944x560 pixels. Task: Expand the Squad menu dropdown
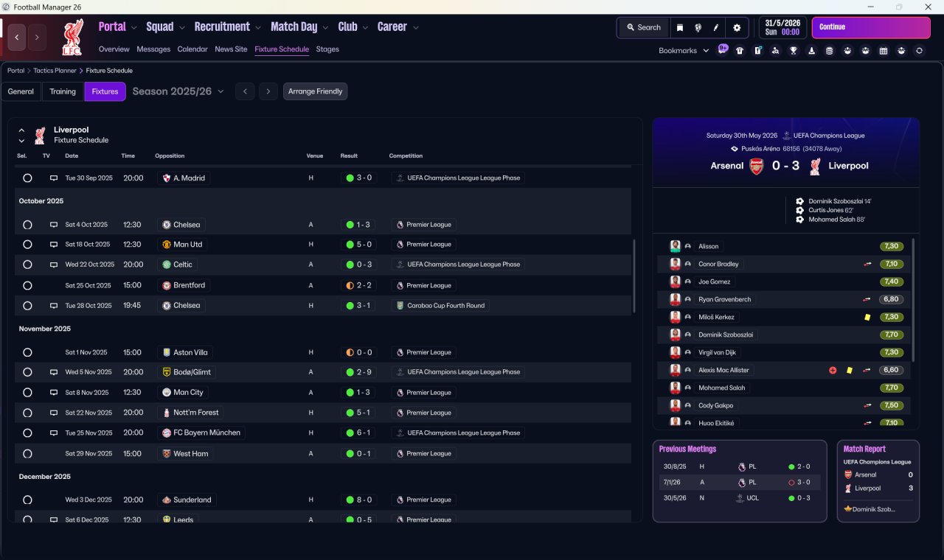(181, 27)
